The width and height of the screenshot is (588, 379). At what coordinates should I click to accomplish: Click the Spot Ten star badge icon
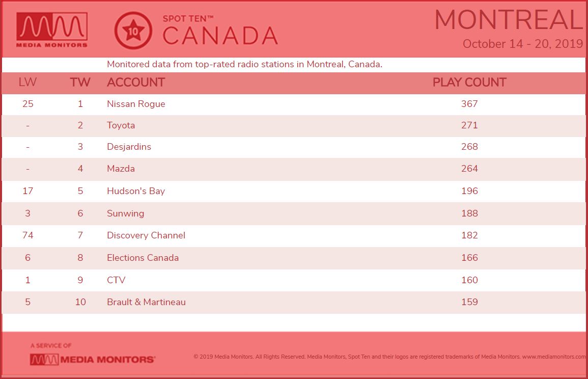pyautogui.click(x=133, y=31)
